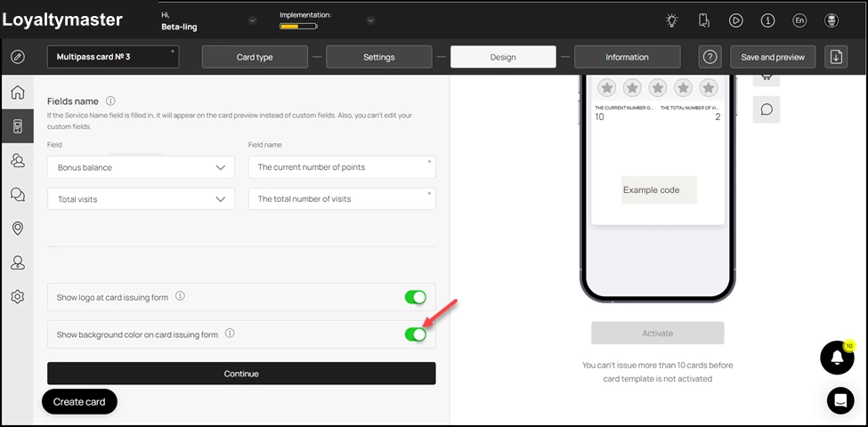The width and height of the screenshot is (868, 427).
Task: Select the Design step tab
Action: pos(503,57)
